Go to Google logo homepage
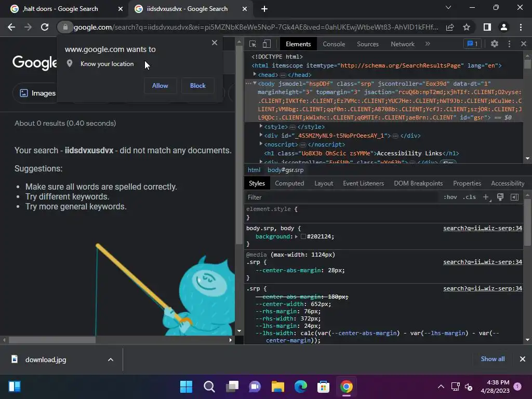This screenshot has height=399, width=532. (35, 62)
